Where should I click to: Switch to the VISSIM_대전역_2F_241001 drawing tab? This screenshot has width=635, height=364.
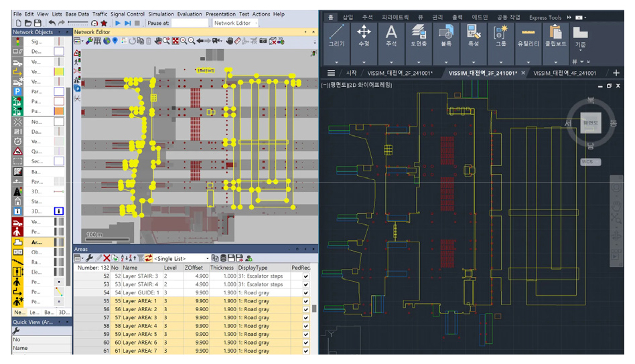tap(399, 73)
